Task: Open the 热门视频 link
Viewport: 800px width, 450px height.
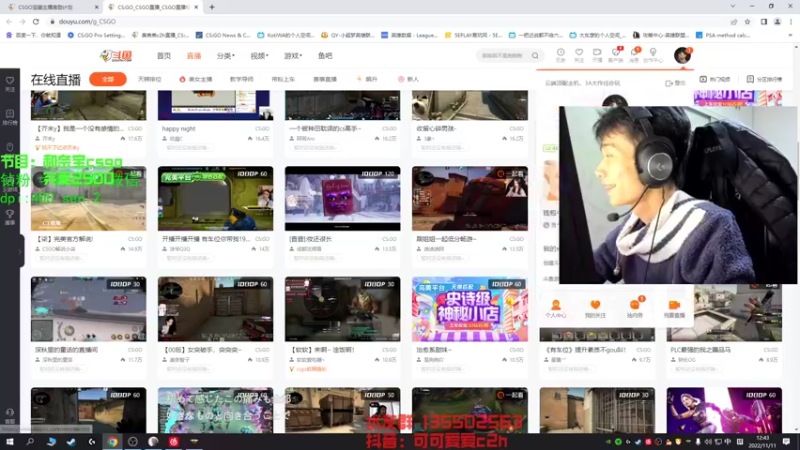Action: [715, 79]
